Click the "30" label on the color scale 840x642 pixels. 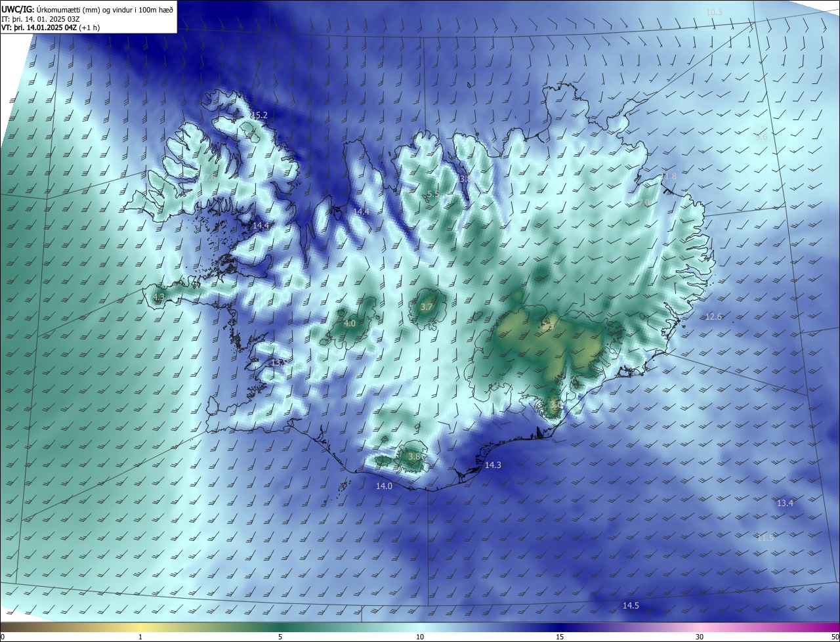(x=700, y=637)
